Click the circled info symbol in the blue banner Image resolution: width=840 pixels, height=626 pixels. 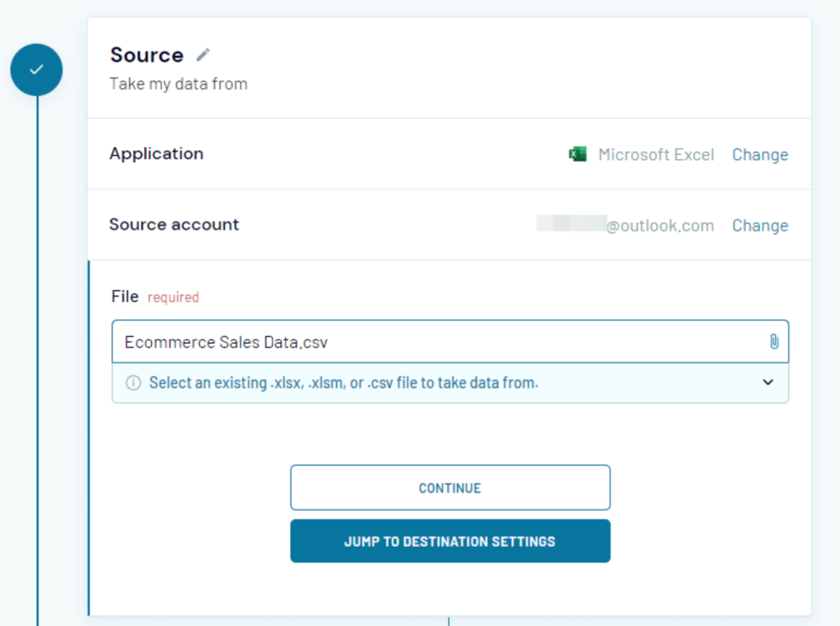pyautogui.click(x=133, y=383)
